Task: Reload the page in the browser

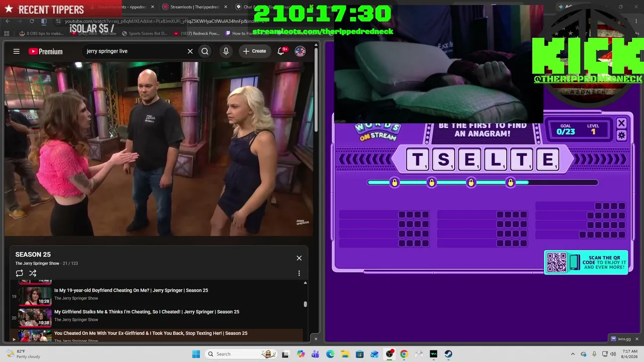Action: tap(32, 21)
